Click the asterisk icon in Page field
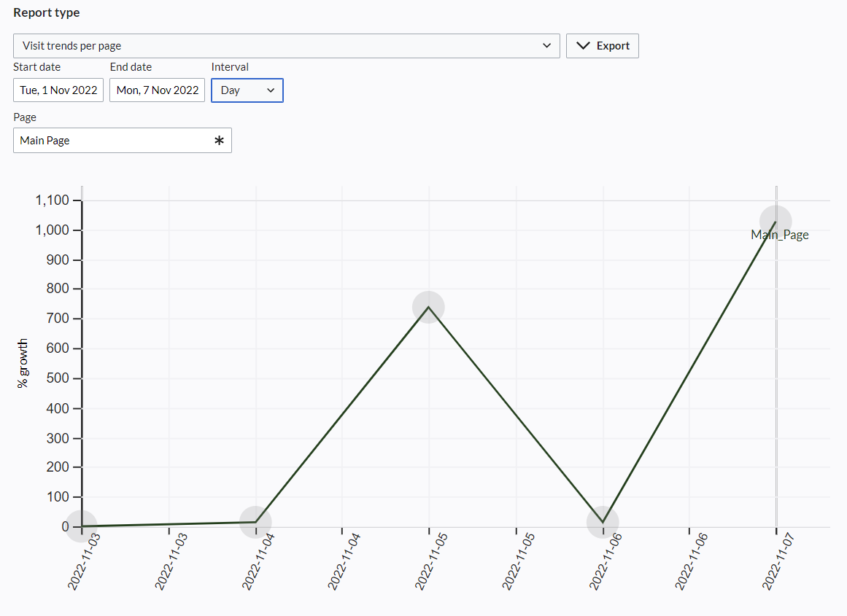The width and height of the screenshot is (847, 616). (219, 141)
